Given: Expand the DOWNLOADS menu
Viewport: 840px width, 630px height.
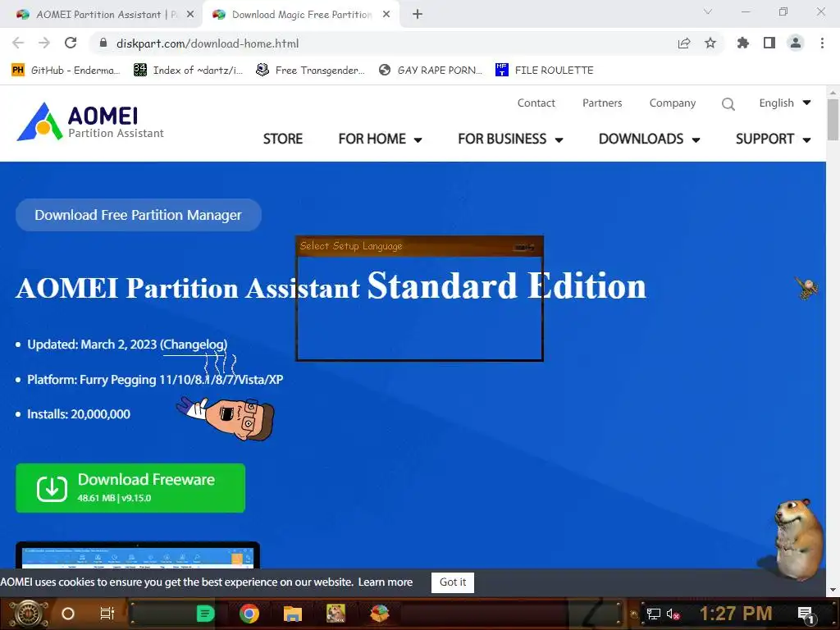Looking at the screenshot, I should point(650,139).
